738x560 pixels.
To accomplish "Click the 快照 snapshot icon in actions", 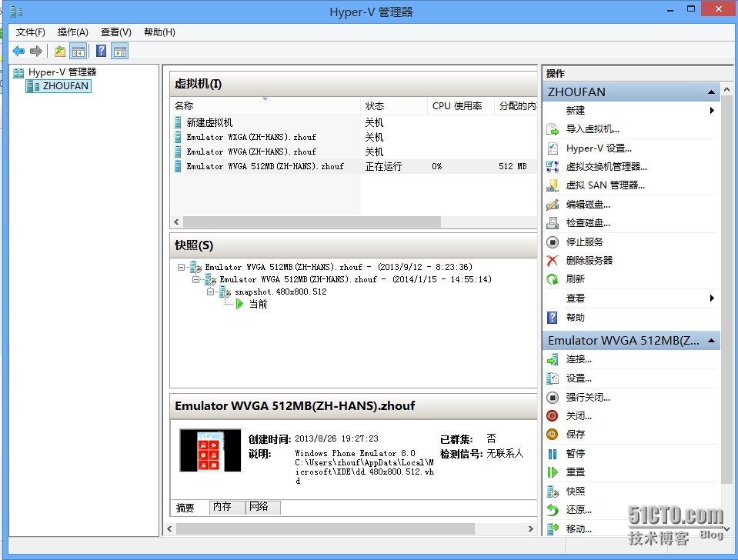I will [x=552, y=492].
